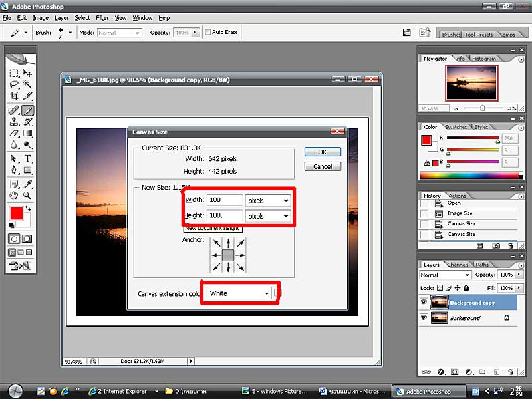This screenshot has height=399, width=532.
Task: Switch to Quick Mask mode
Action: (x=27, y=239)
